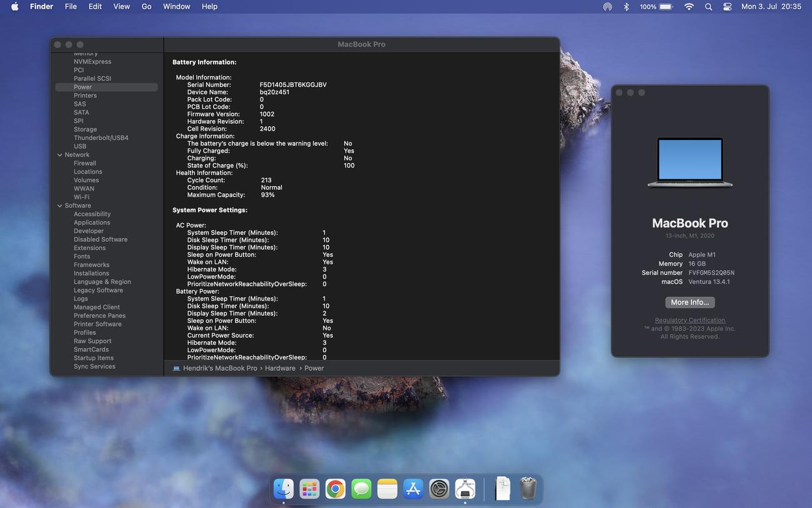This screenshot has height=508, width=812.
Task: Open the Help menu
Action: (x=209, y=6)
